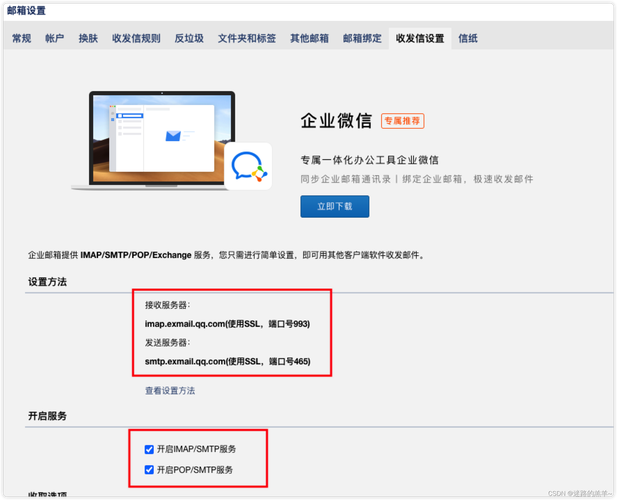The image size is (617, 500).
Task: Click the 企业微信 chat bubble app icon
Action: [x=248, y=166]
